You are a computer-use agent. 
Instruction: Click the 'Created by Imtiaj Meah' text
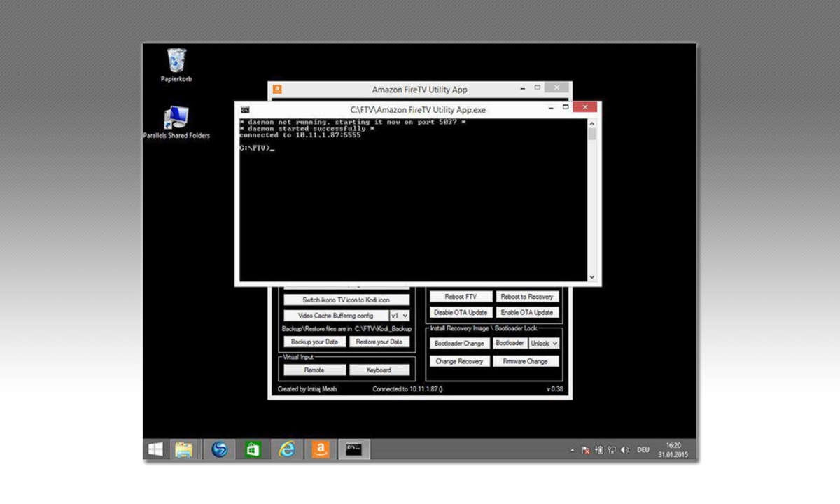tap(307, 388)
